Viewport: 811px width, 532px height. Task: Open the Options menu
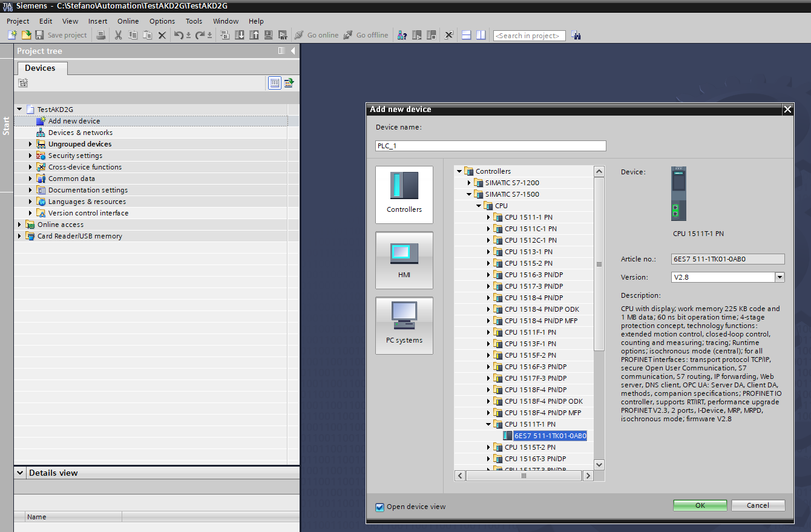click(162, 21)
